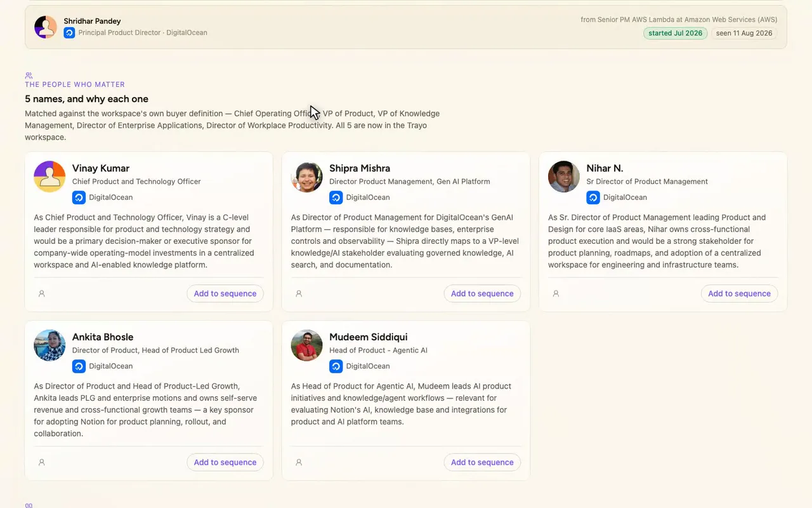Image resolution: width=812 pixels, height=508 pixels.
Task: Add Vinay Kumar to sequence
Action: click(225, 293)
